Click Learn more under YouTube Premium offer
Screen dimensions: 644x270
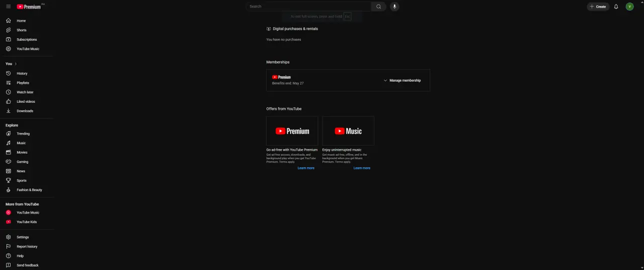tap(306, 168)
